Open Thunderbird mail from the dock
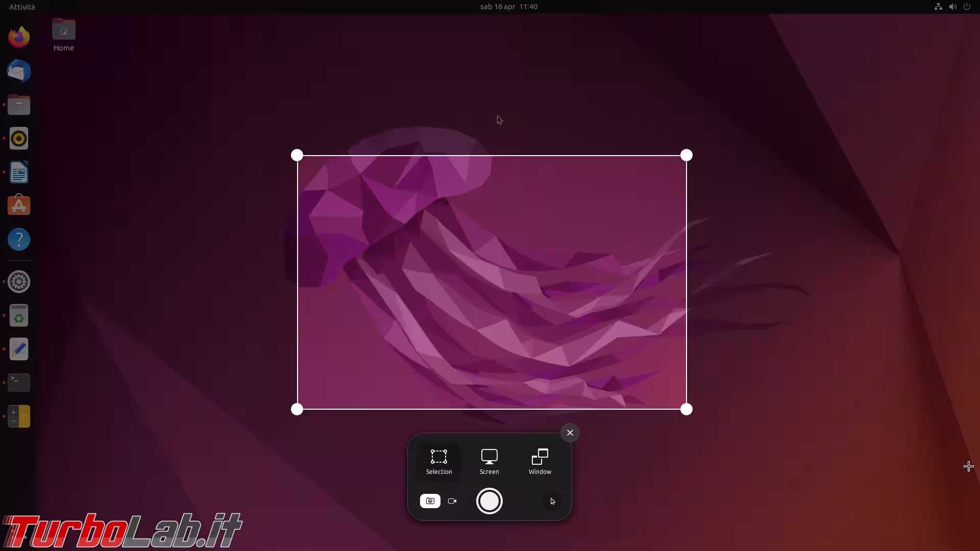 pos(19,71)
